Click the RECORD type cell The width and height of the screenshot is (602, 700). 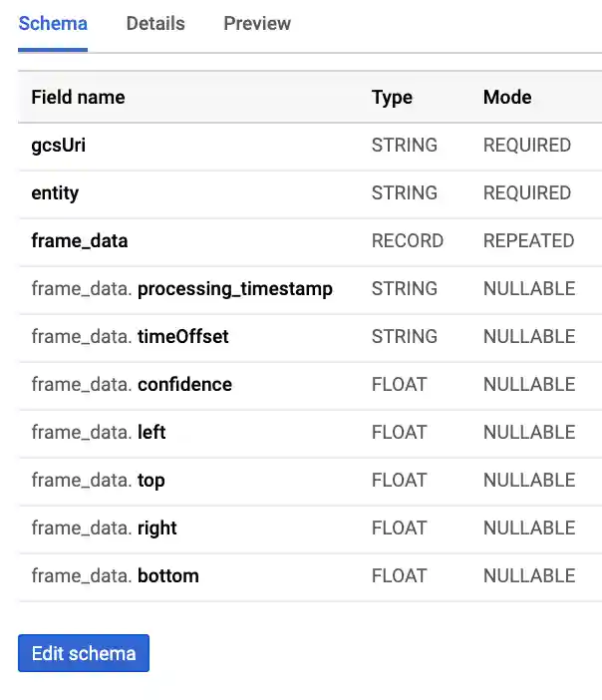pos(408,241)
